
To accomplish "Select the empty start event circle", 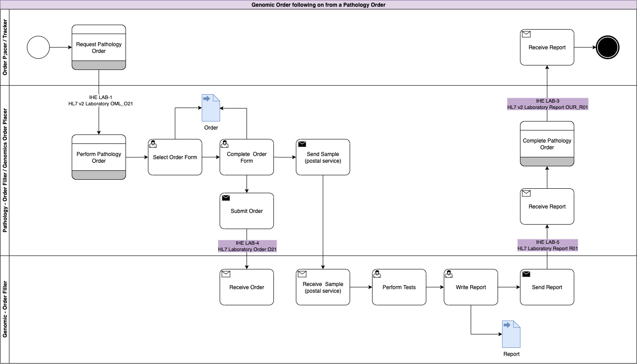I will pyautogui.click(x=38, y=48).
